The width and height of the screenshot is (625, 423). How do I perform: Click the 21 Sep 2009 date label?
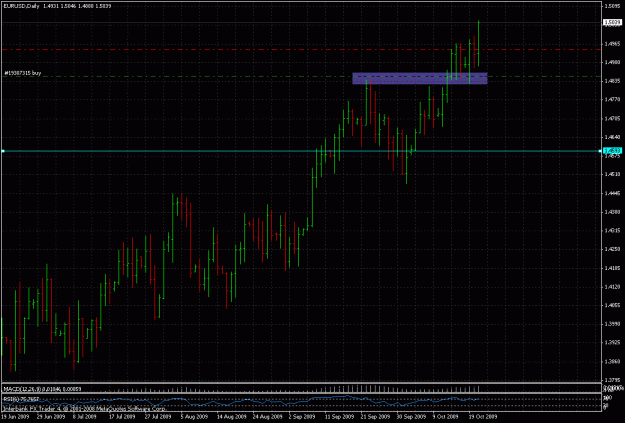(x=375, y=417)
